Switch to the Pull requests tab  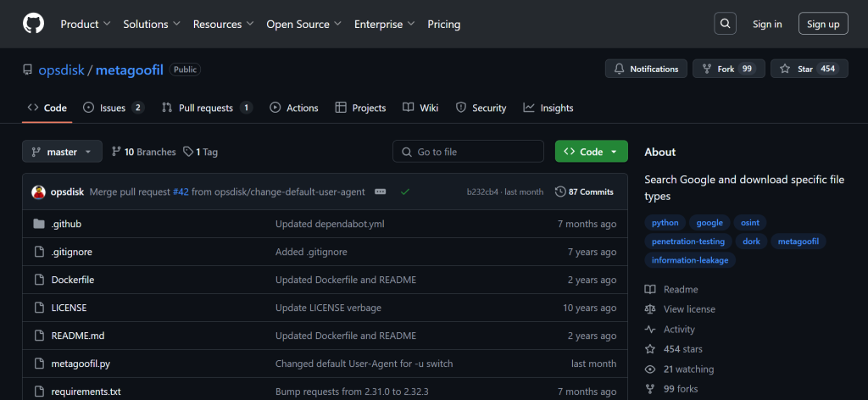[x=207, y=108]
